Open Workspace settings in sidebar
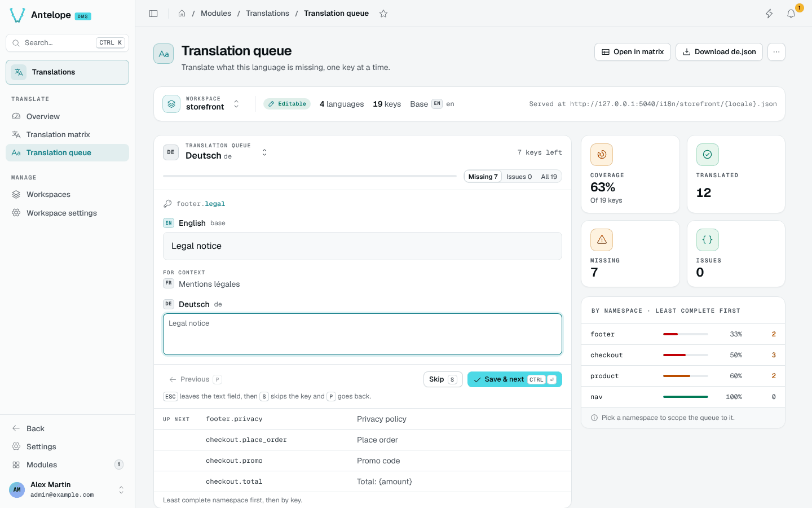This screenshot has width=812, height=508. [67, 213]
